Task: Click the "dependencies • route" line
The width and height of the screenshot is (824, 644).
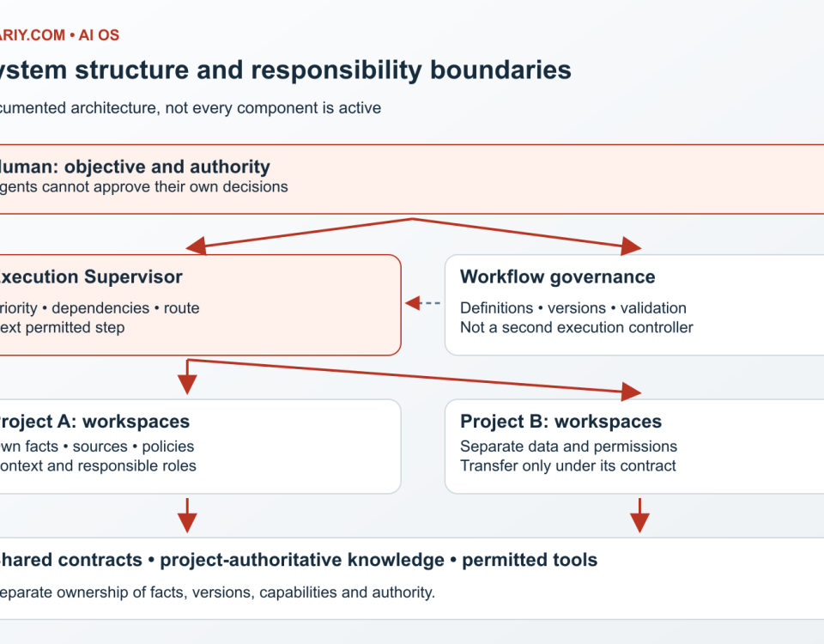Action: coord(125,307)
